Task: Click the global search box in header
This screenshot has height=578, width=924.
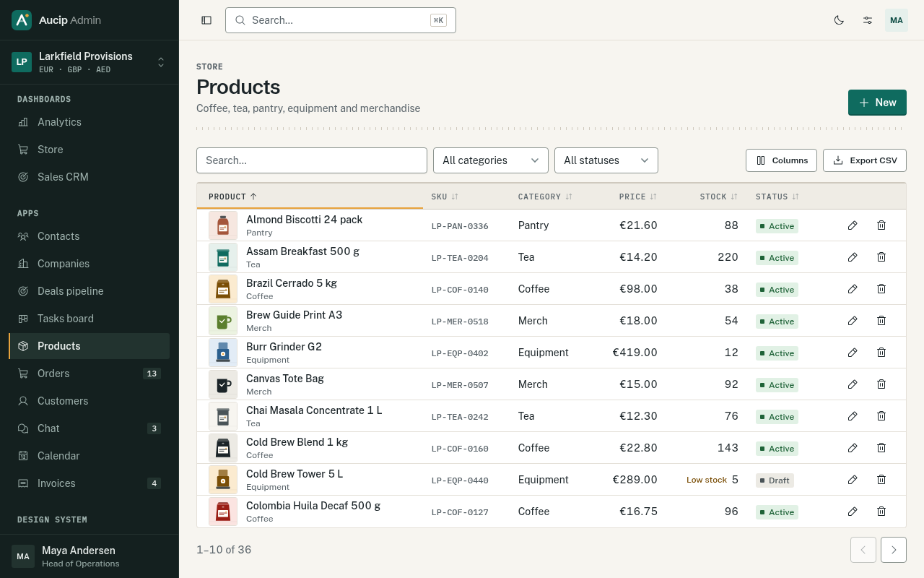Action: click(x=341, y=20)
